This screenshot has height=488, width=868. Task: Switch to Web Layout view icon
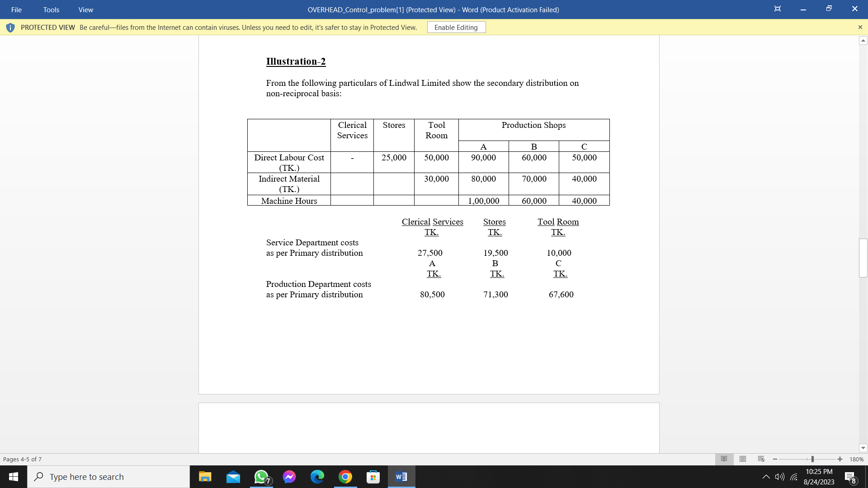click(x=761, y=459)
